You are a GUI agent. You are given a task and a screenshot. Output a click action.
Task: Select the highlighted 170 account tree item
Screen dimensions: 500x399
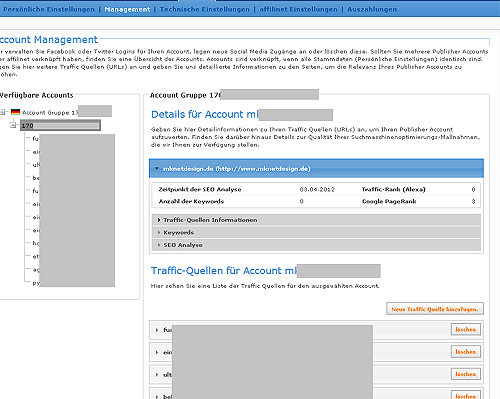[x=60, y=125]
